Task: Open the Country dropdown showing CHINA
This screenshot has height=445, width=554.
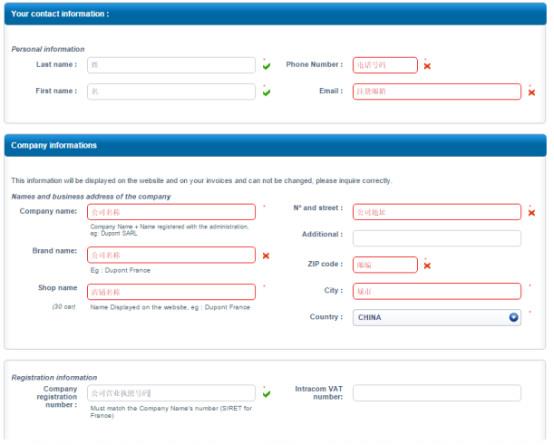Action: (437, 317)
